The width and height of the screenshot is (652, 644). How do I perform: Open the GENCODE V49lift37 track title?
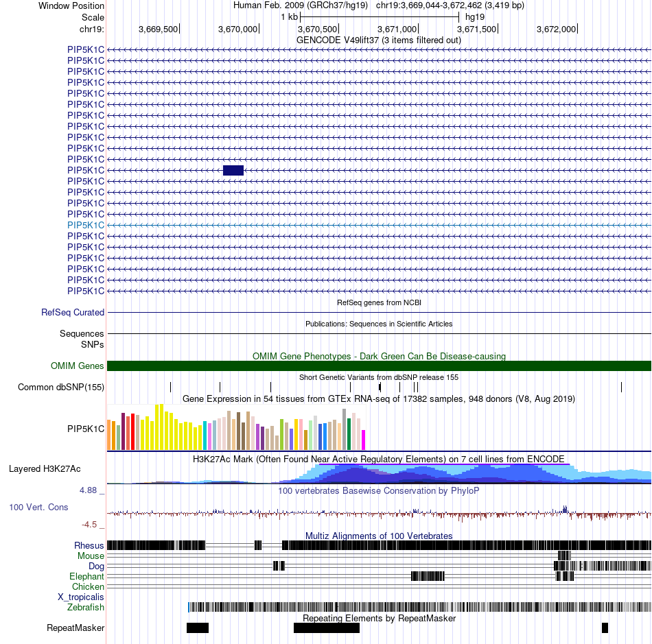click(x=378, y=40)
